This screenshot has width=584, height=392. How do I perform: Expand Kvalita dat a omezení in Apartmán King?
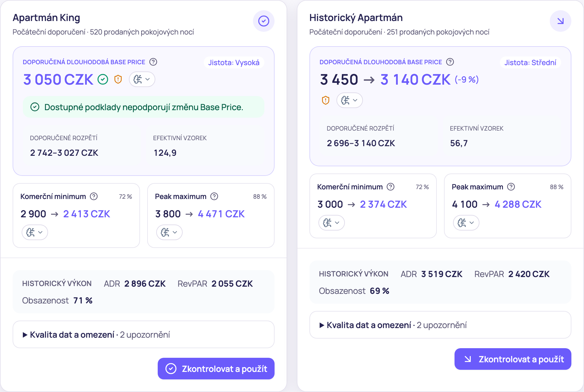click(x=144, y=334)
